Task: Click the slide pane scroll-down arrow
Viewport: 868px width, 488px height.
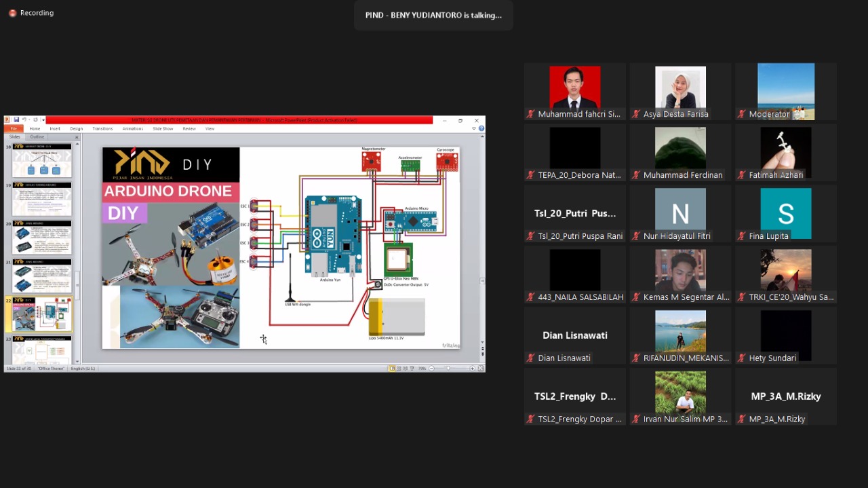Action: click(77, 360)
